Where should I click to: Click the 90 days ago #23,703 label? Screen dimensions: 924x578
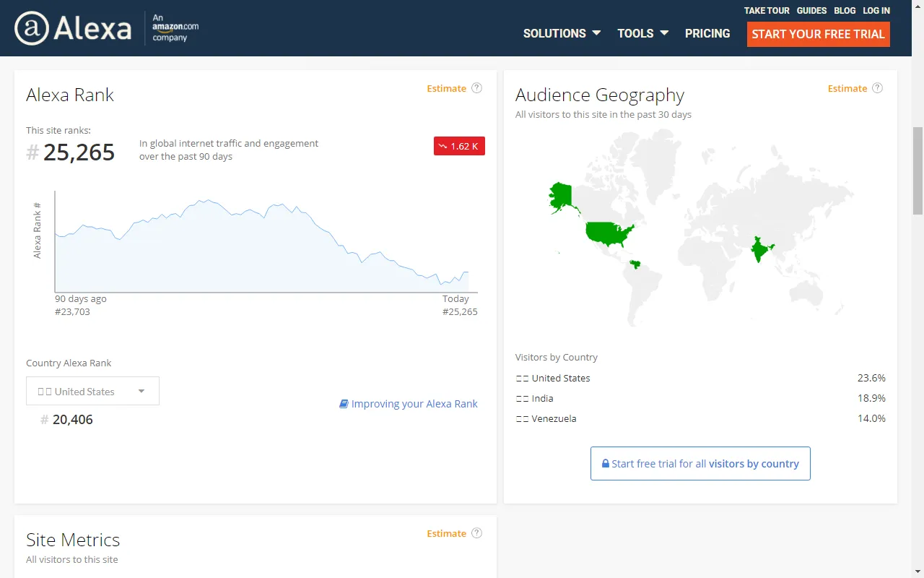[x=81, y=305]
